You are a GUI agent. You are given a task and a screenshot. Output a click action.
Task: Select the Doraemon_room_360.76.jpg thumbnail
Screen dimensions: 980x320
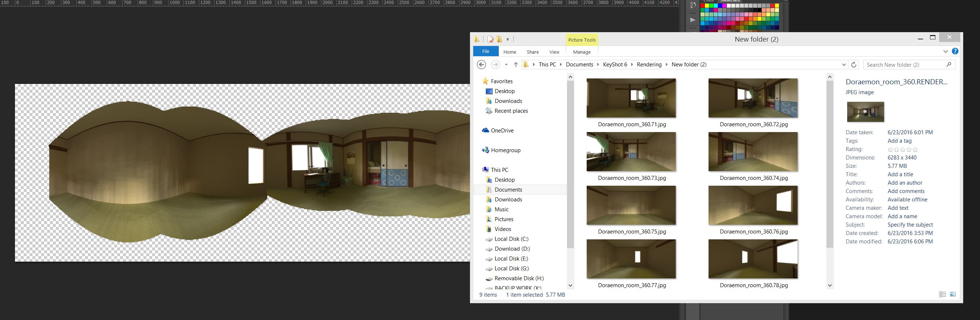pos(753,206)
